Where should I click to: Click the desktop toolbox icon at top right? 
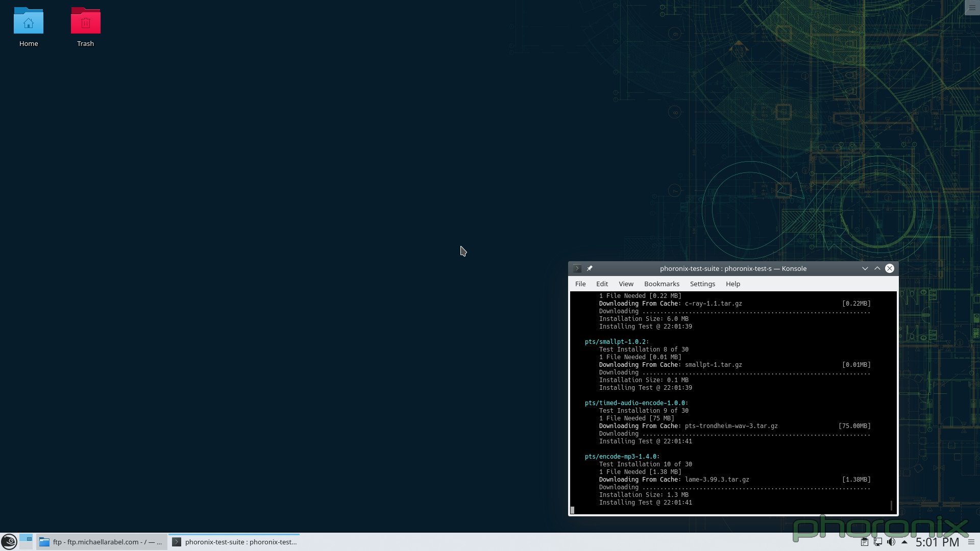[971, 8]
